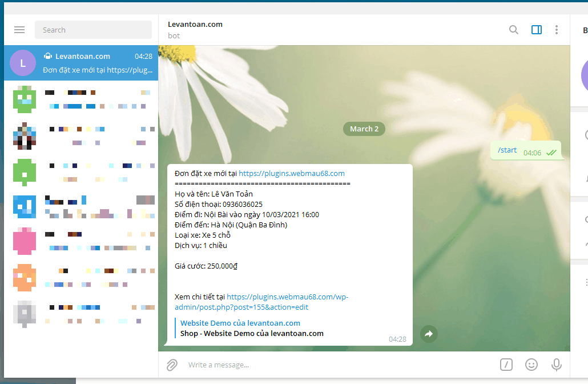Forward the booking message via share arrow
This screenshot has height=384, width=588.
pos(429,334)
